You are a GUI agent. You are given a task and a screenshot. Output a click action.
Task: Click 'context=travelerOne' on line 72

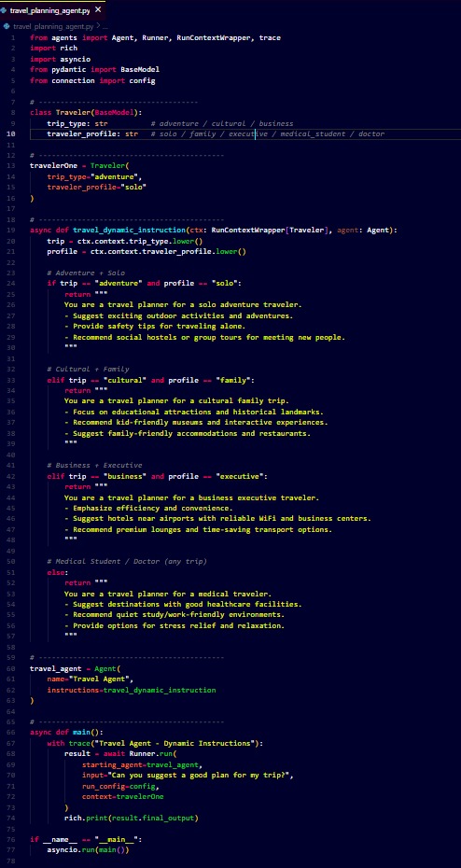(122, 796)
